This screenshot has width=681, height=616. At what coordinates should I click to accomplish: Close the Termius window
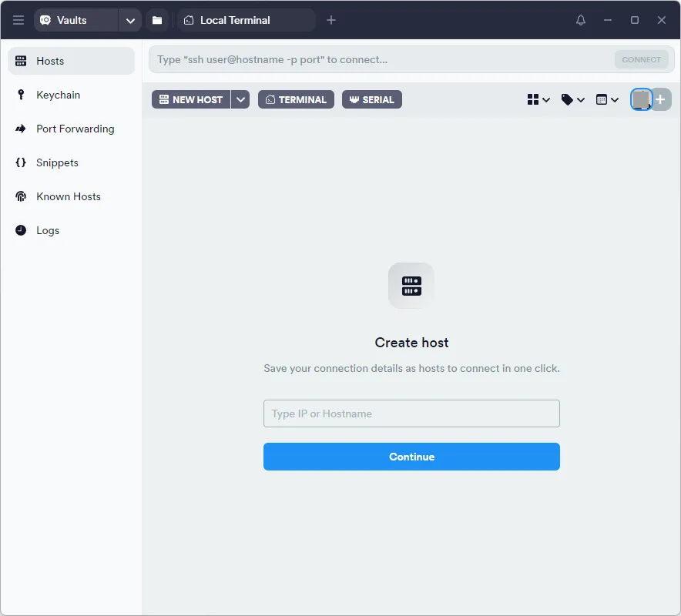(x=662, y=20)
